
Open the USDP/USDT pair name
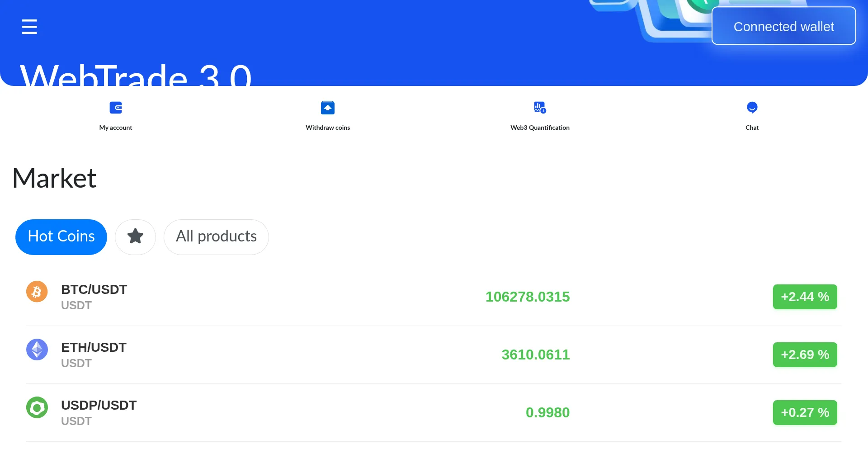[99, 405]
